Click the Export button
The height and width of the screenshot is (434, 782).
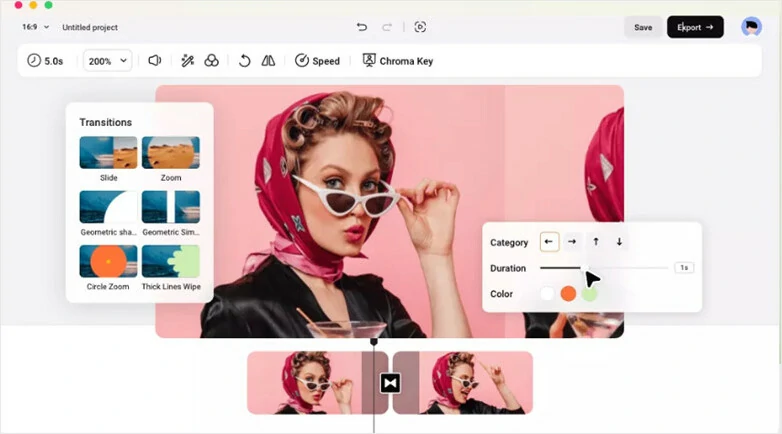coord(695,27)
